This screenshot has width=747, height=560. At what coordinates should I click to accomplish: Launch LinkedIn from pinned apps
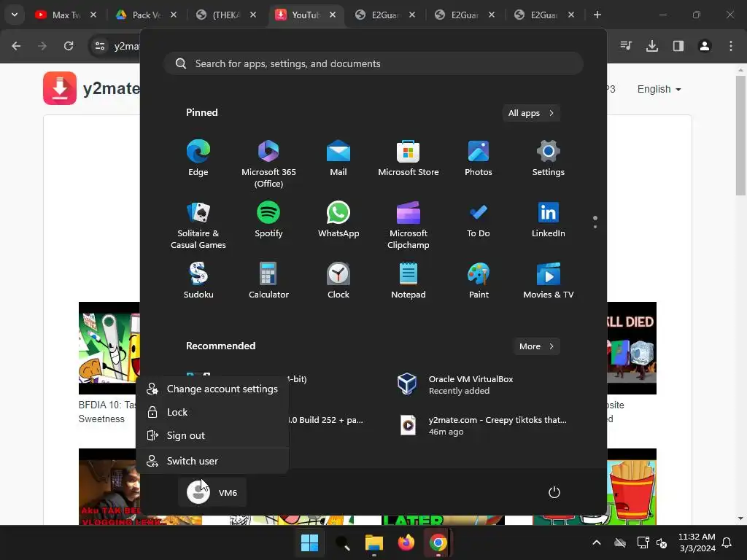pyautogui.click(x=549, y=220)
